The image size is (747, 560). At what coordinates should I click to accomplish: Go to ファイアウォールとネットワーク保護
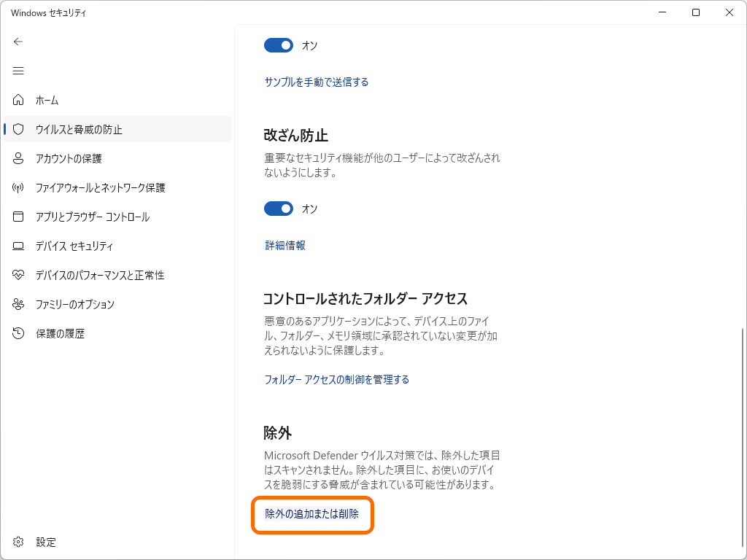click(117, 187)
